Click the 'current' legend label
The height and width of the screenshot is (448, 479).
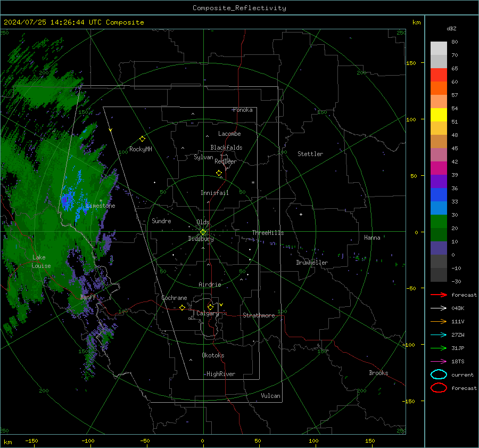pyautogui.click(x=463, y=374)
